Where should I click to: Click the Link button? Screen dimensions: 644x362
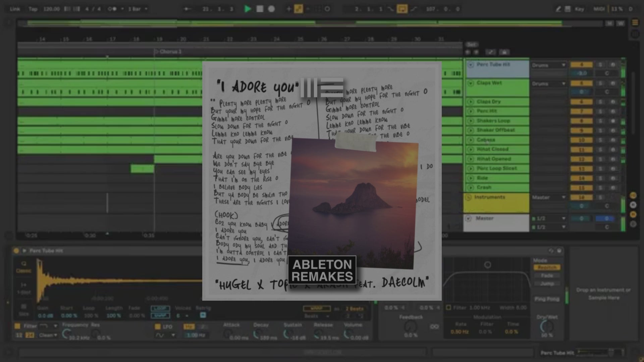pyautogui.click(x=15, y=9)
